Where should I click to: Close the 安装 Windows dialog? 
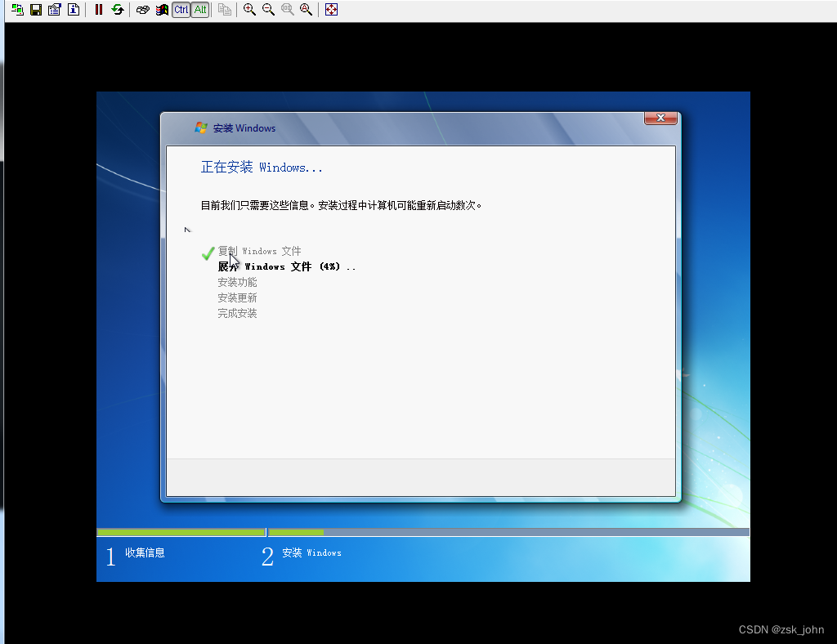click(660, 118)
